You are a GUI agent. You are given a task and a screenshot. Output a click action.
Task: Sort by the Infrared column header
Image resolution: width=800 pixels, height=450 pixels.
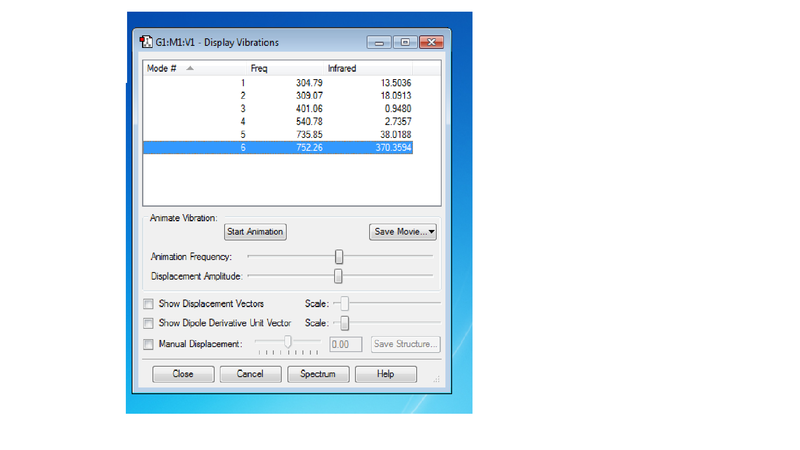pos(368,68)
